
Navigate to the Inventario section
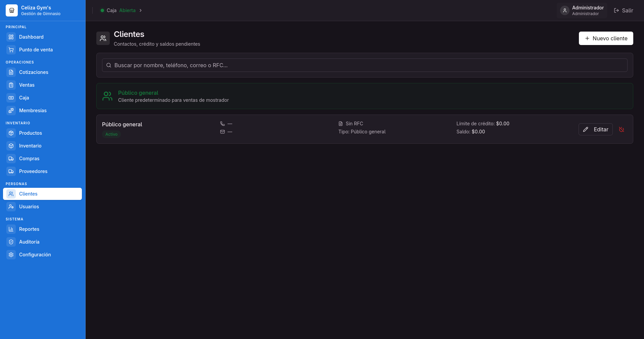pos(42,146)
